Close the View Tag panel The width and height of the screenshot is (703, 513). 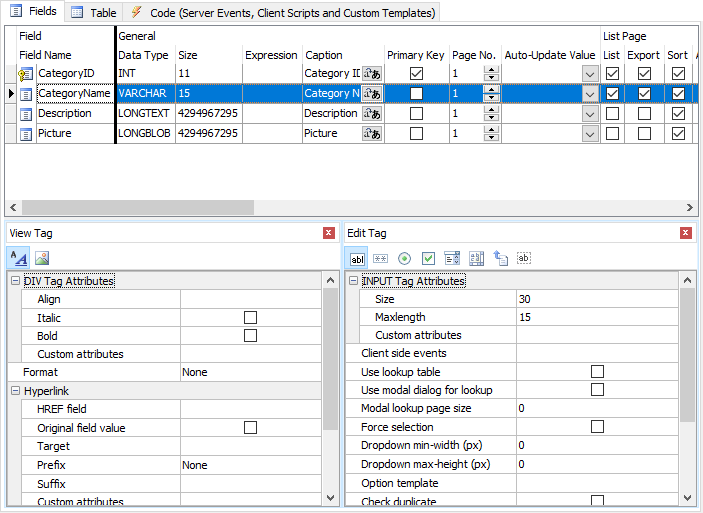tap(329, 233)
